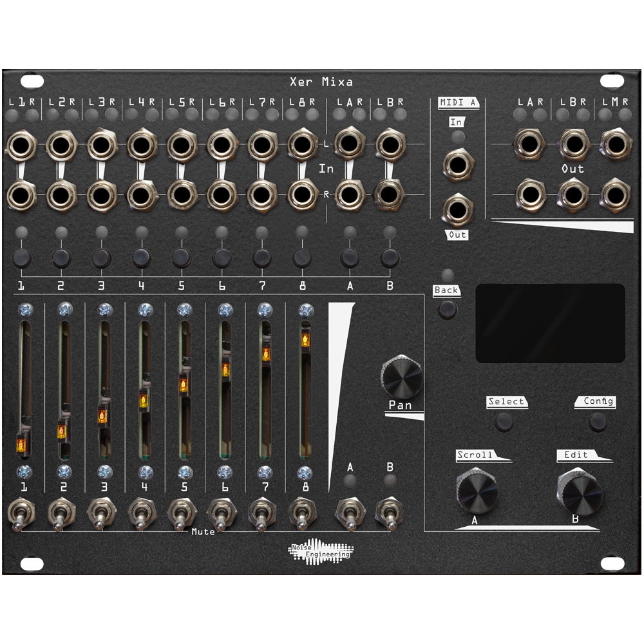Click the output B left jack
Screen dimensions: 644x644
pyautogui.click(x=574, y=144)
